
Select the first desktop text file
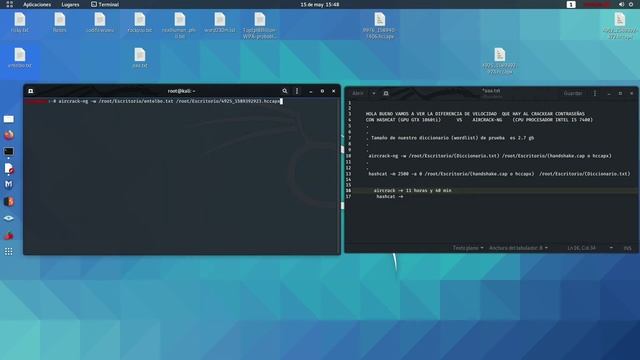20,23
